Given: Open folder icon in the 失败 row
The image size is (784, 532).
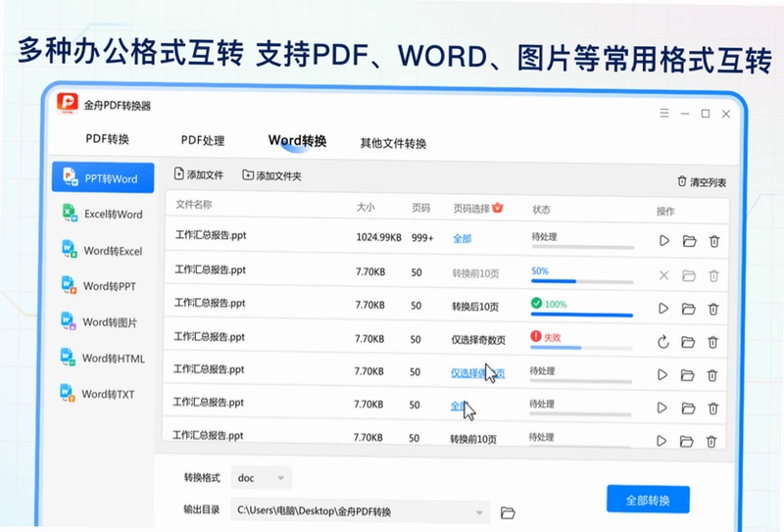Looking at the screenshot, I should point(688,342).
